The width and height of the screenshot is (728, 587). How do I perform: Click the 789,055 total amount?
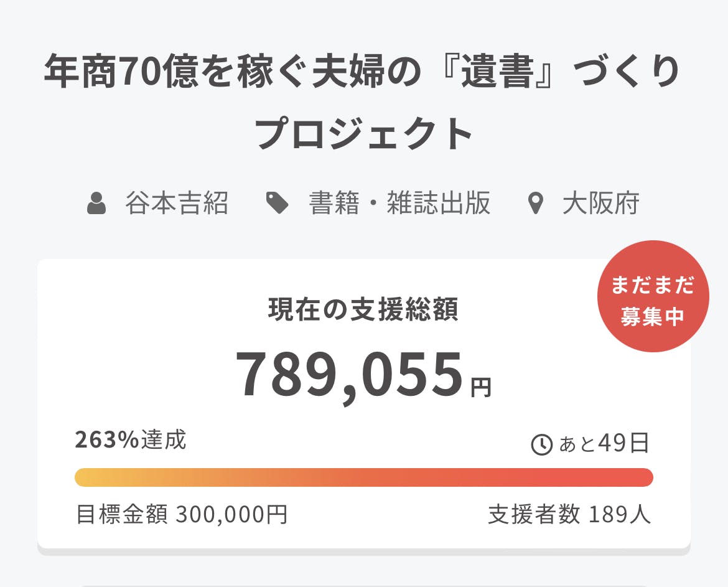(x=350, y=376)
